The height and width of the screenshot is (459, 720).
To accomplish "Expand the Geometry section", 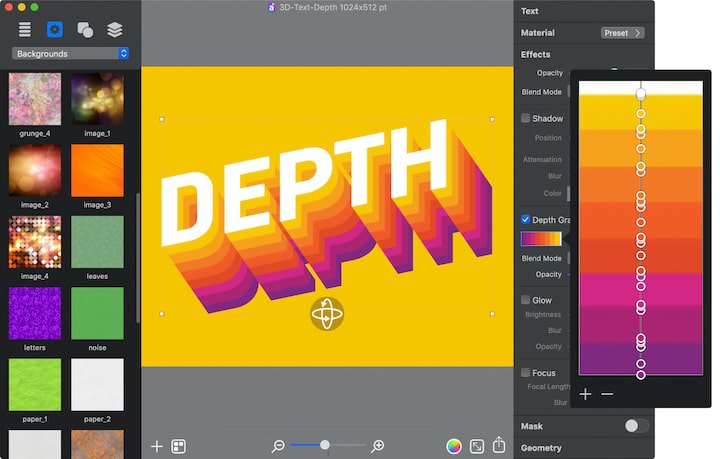I will coord(541,448).
